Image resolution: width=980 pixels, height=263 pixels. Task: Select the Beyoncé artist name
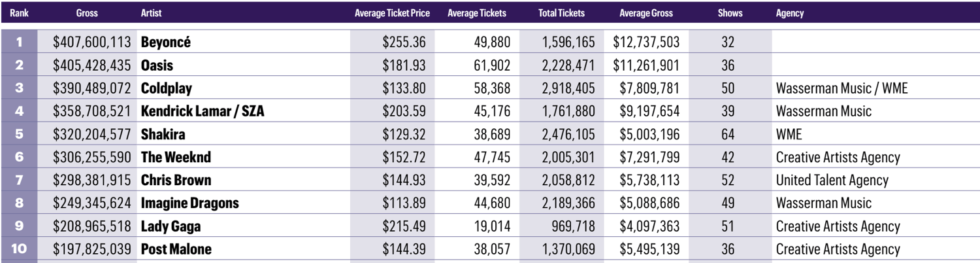click(166, 43)
